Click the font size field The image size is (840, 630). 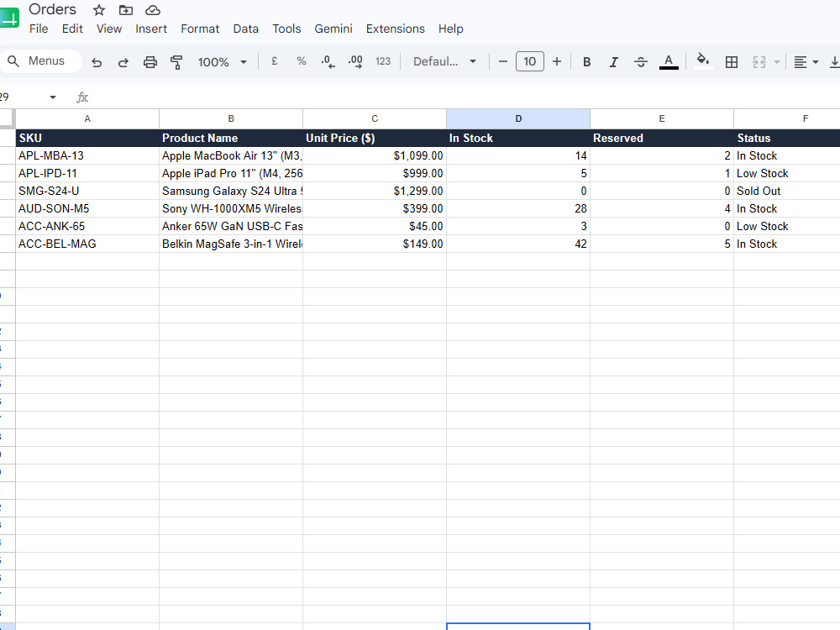pyautogui.click(x=530, y=61)
